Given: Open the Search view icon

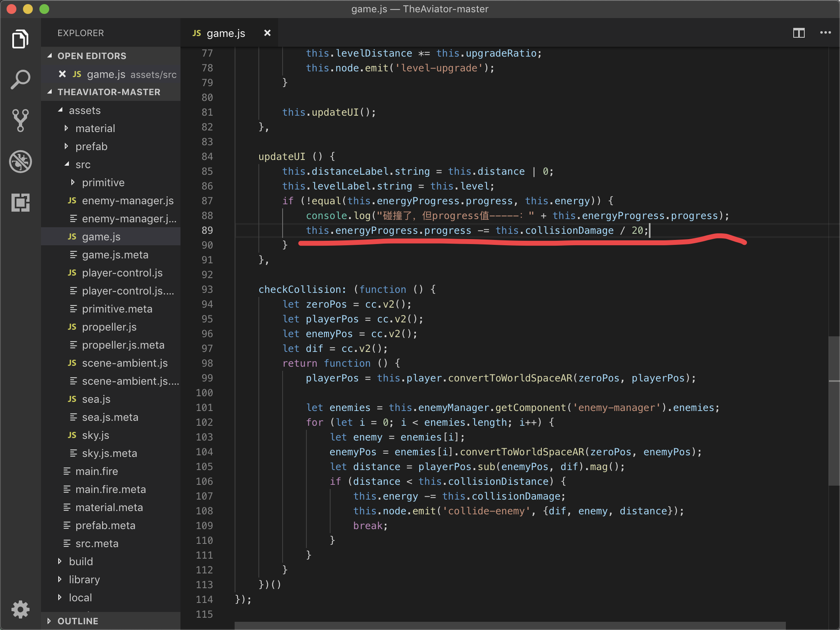Looking at the screenshot, I should pos(20,80).
